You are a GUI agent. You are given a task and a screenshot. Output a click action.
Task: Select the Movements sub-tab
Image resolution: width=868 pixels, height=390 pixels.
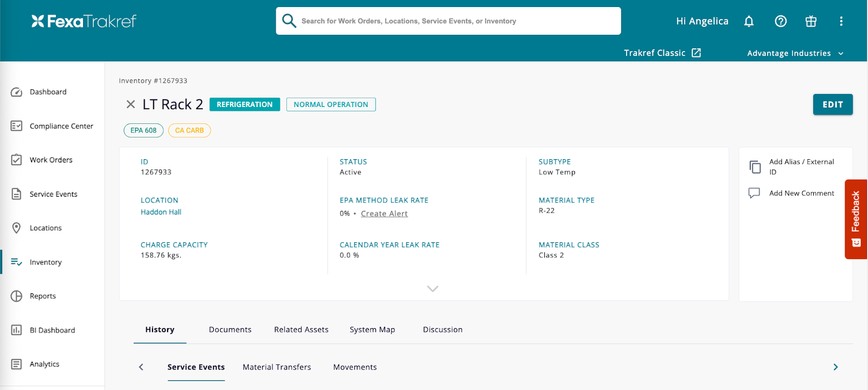[x=355, y=367]
